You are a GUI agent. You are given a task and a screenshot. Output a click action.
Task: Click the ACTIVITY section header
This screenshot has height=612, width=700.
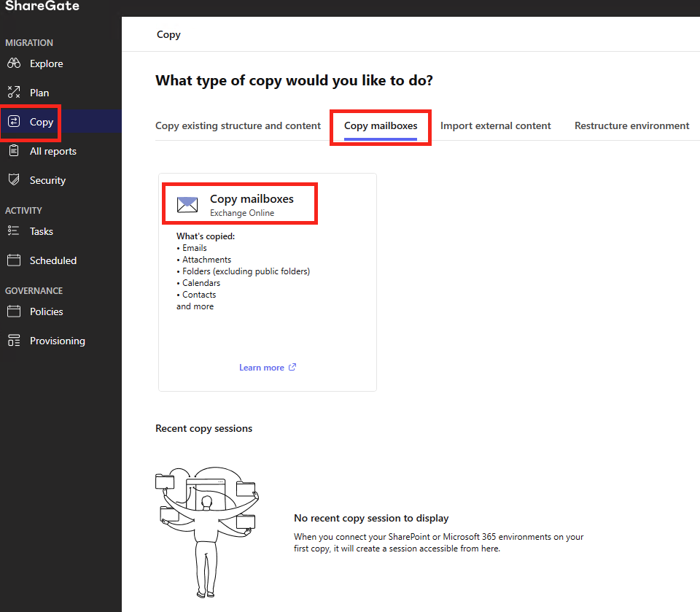pos(23,210)
